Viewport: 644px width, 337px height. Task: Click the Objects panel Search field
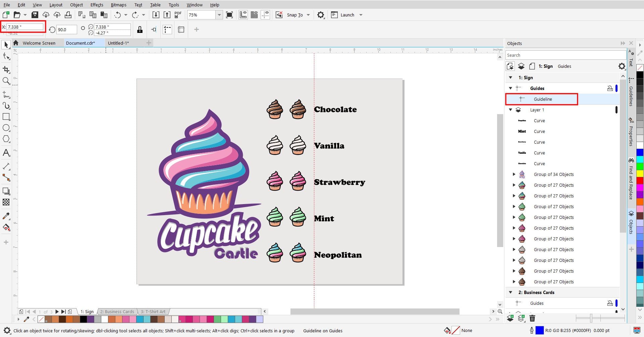coord(565,55)
